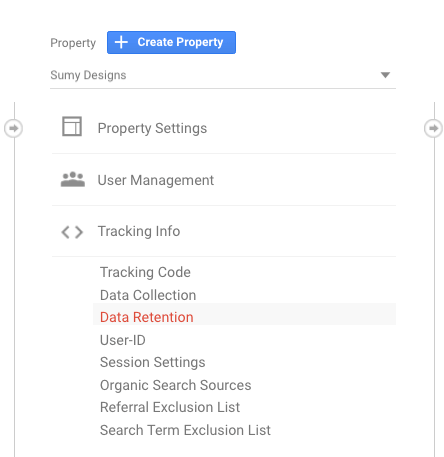Click the Tracking Info code brackets icon

(x=72, y=232)
